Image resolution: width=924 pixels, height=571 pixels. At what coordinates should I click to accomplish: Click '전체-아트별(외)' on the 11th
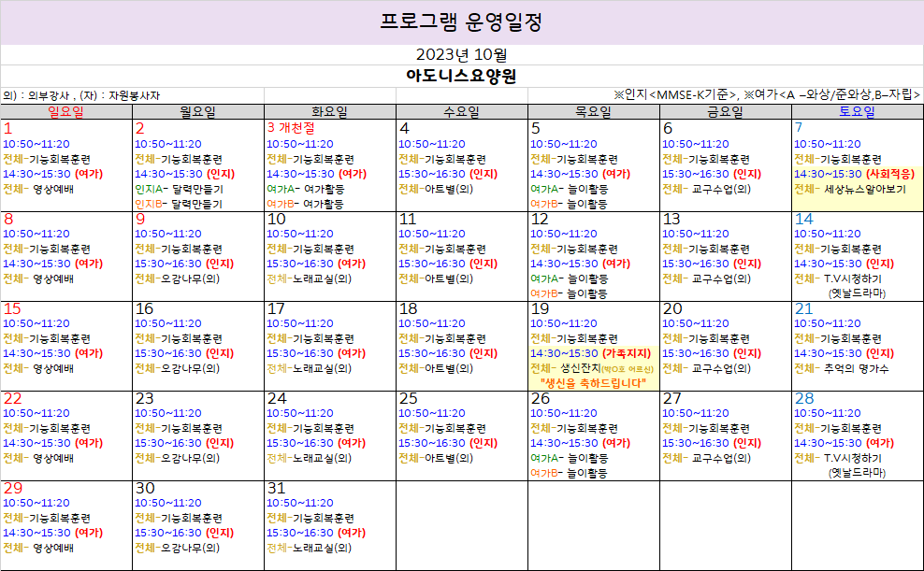point(436,279)
